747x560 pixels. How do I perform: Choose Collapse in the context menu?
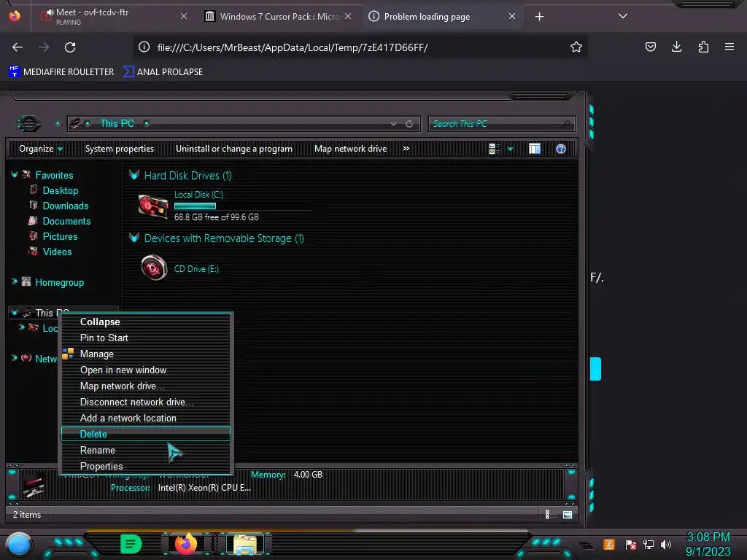(146, 322)
